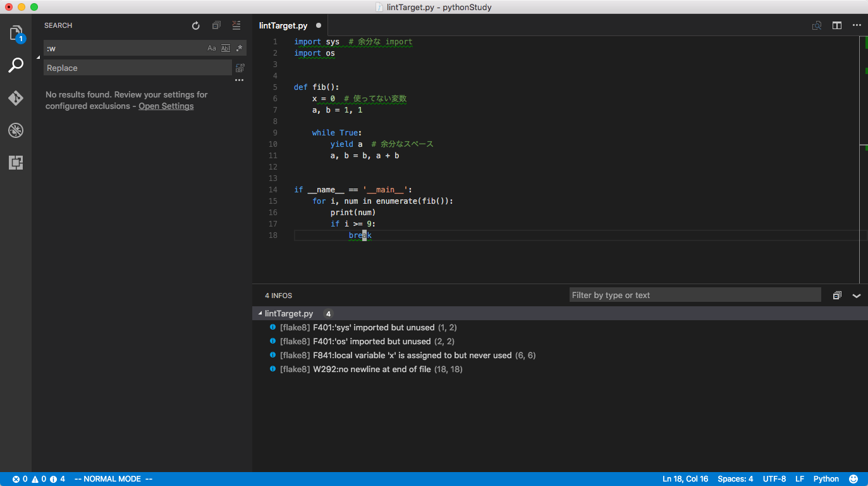Click the smiley feedback icon in status bar

[x=853, y=478]
